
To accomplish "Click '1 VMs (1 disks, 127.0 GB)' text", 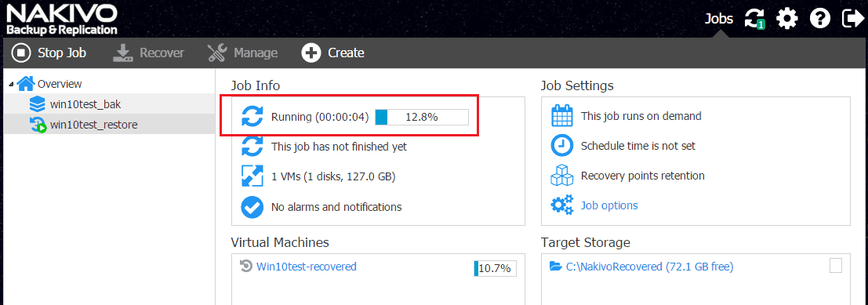I will pos(333,176).
